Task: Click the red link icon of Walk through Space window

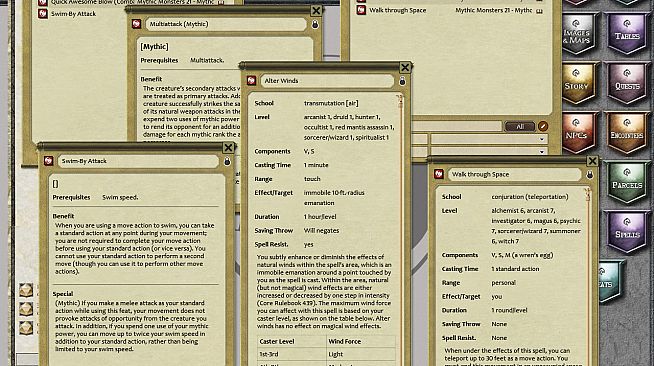Action: point(438,174)
